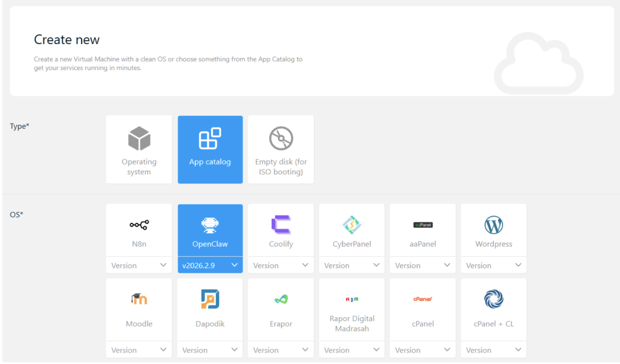
Task: Open the OpenClaw v2026.2.9 version dropdown
Action: (210, 265)
